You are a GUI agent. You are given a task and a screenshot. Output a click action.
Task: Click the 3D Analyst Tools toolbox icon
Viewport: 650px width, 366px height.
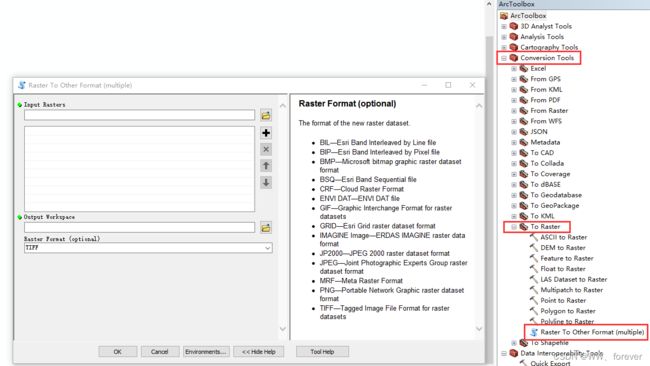514,26
